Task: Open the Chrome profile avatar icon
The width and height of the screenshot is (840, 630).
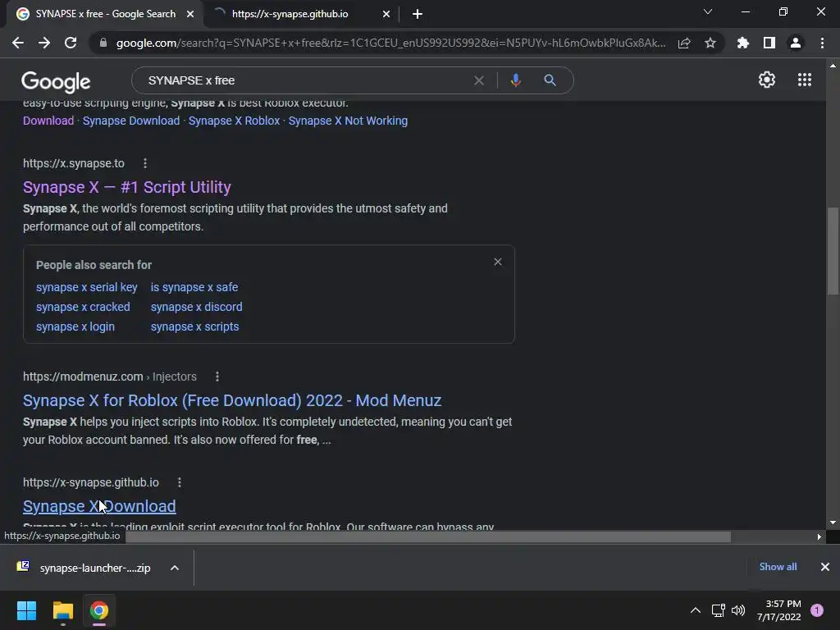Action: click(x=796, y=43)
